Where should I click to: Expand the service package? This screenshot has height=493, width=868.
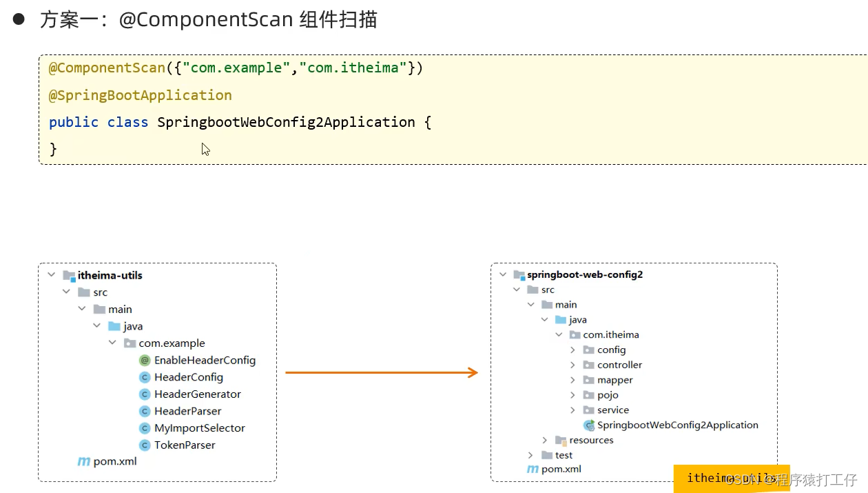(572, 410)
